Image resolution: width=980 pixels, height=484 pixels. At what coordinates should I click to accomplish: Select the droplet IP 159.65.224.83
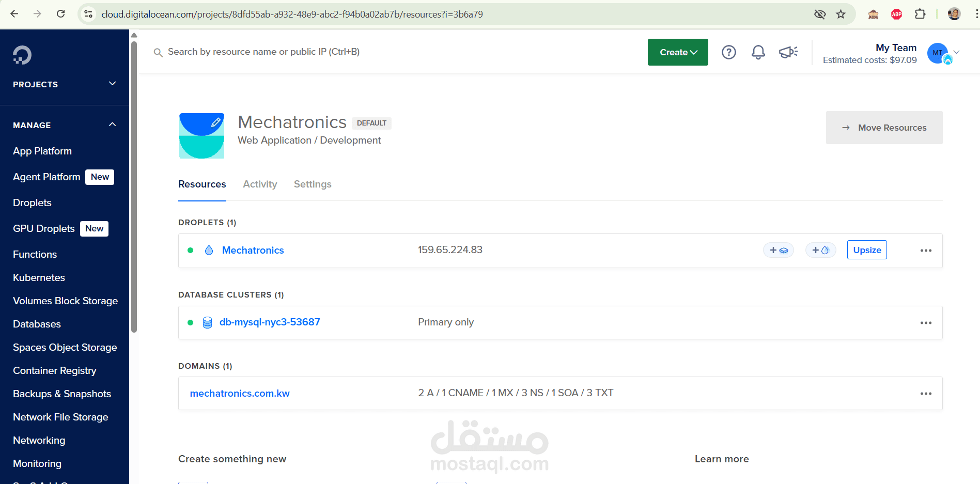click(x=450, y=250)
